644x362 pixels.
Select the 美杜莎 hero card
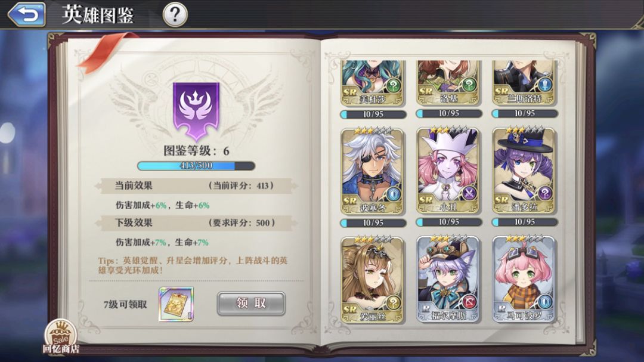click(373, 83)
